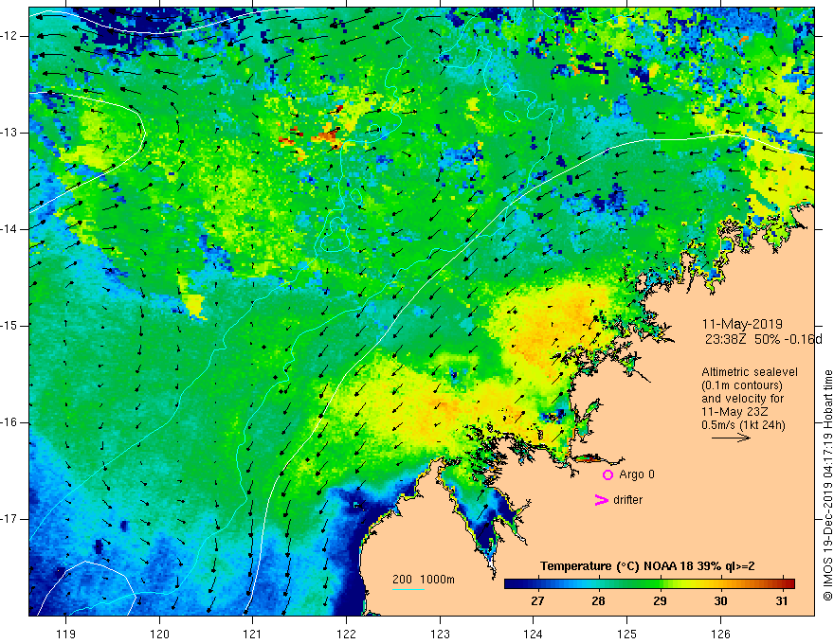Image resolution: width=834 pixels, height=644 pixels.
Task: Click the IMOS copyright timestamp text
Action: pos(827,486)
